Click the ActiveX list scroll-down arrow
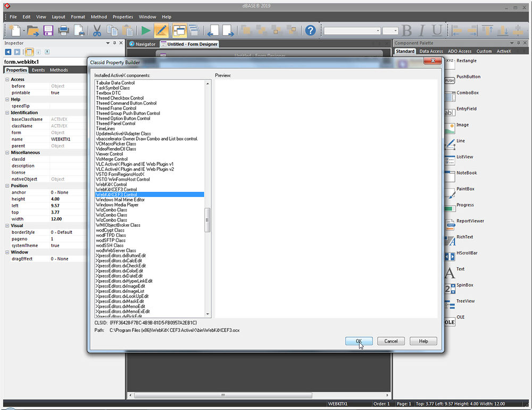 (207, 314)
